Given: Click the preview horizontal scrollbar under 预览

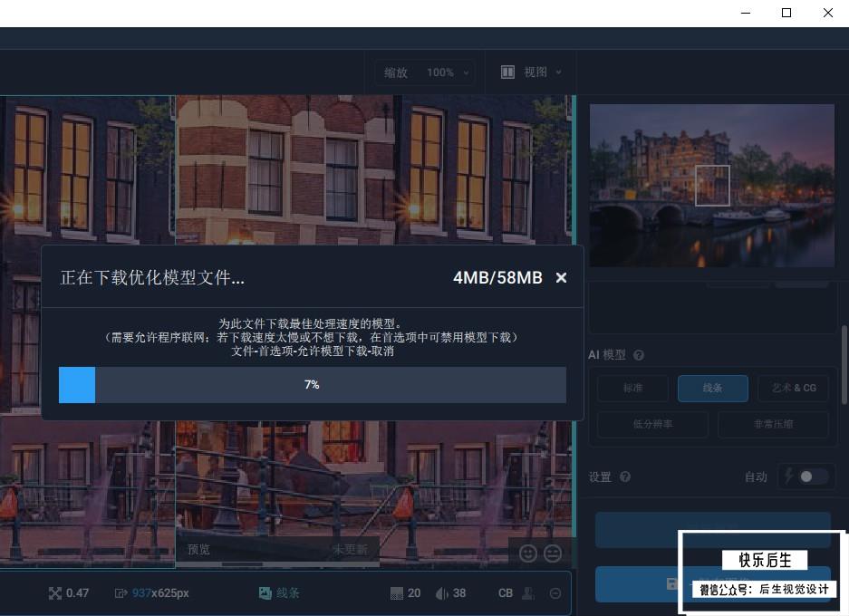Looking at the screenshot, I should 277,564.
